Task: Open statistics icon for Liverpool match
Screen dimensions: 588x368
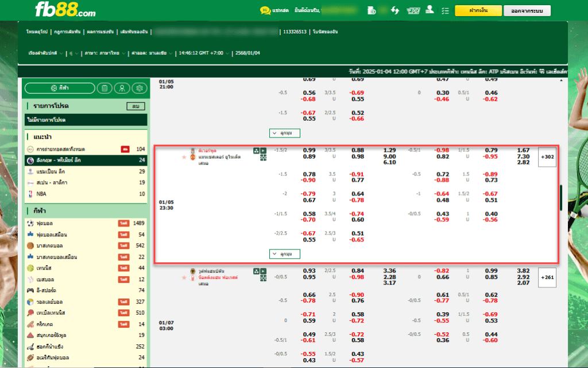Action: pos(257,151)
